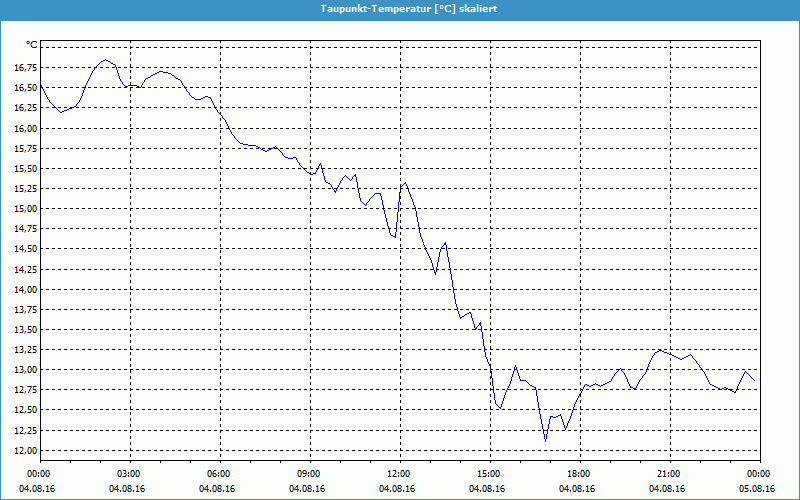Screen dimensions: 800x500
Task: Click the 12,00 y-axis tick label
Action: 24,450
